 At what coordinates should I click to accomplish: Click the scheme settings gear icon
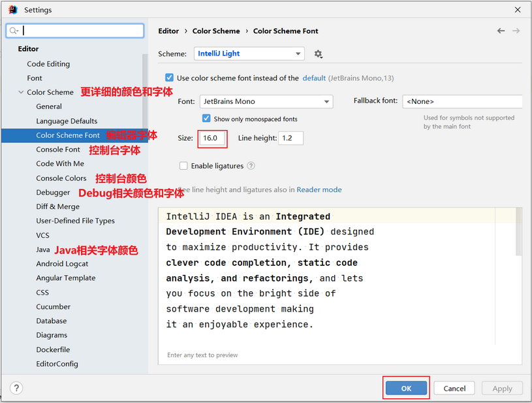pyautogui.click(x=318, y=54)
